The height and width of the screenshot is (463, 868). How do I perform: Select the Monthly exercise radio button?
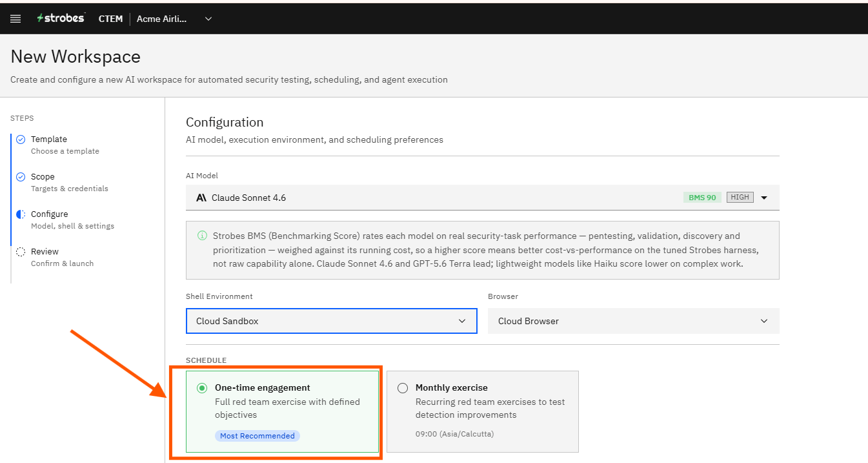(x=403, y=388)
